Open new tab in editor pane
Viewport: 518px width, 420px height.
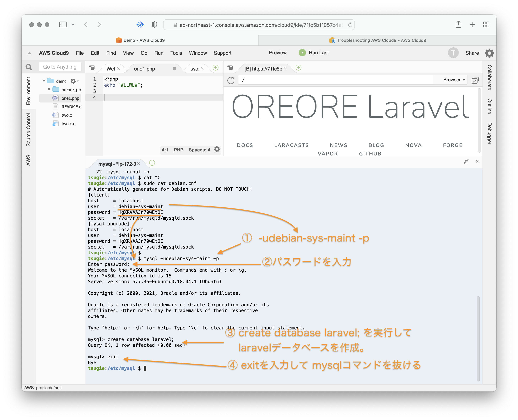215,68
